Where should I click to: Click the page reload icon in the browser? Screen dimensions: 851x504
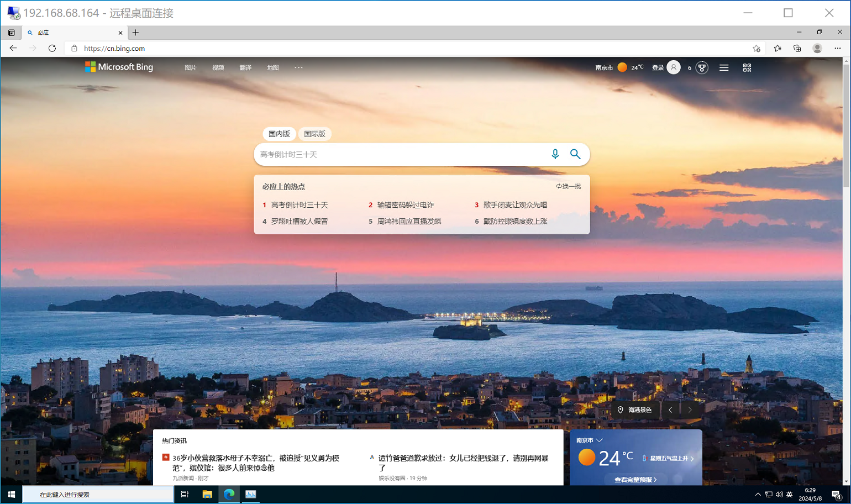pyautogui.click(x=52, y=48)
